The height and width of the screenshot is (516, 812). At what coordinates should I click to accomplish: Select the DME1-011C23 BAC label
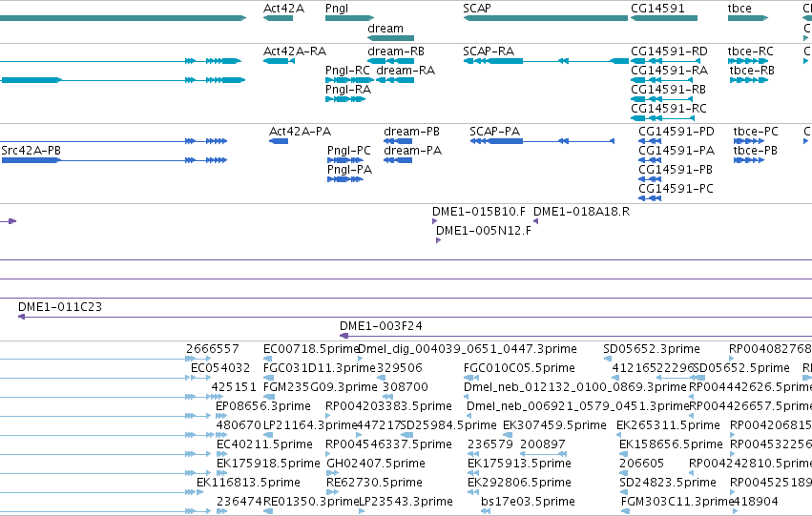[x=60, y=307]
